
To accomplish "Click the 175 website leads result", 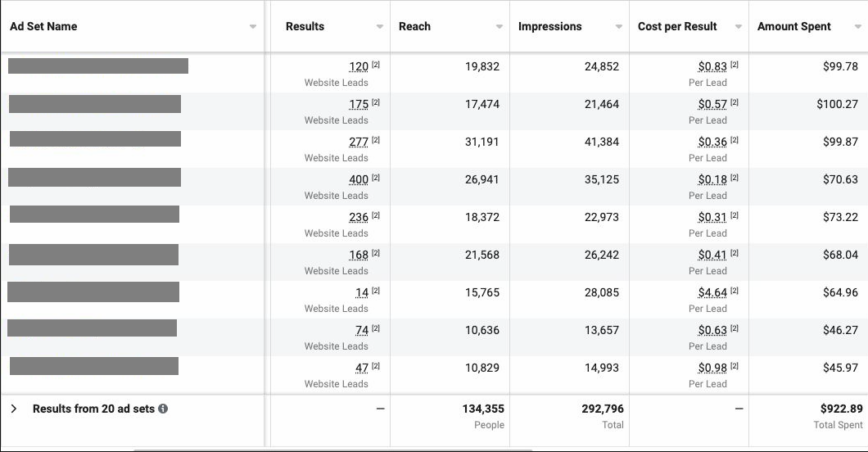I will click(x=359, y=104).
